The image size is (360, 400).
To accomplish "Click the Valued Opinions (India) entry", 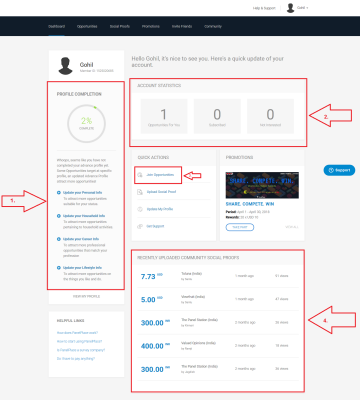I will point(198,343).
